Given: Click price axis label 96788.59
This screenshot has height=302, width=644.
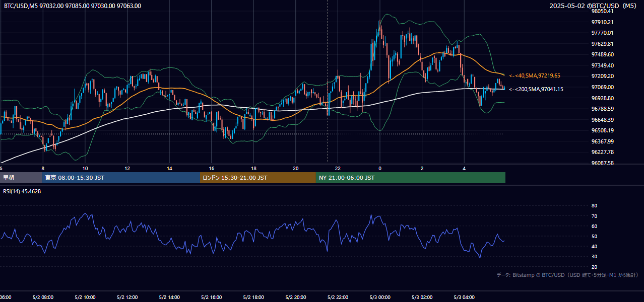Looking at the screenshot, I should coord(603,109).
